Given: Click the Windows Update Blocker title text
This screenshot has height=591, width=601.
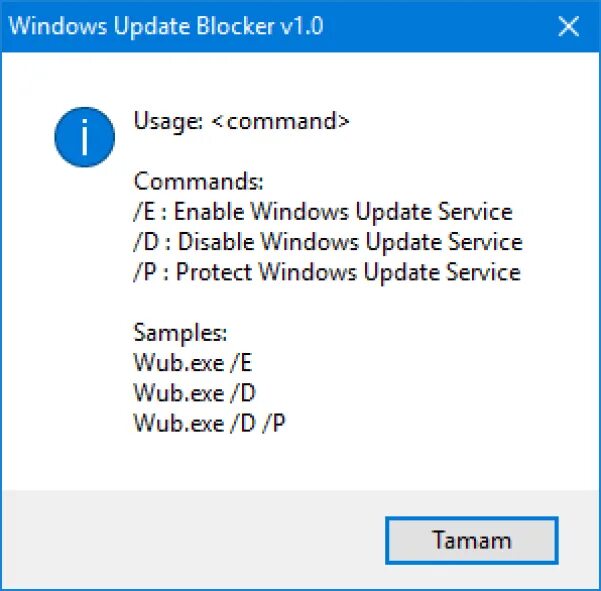Looking at the screenshot, I should tap(139, 26).
